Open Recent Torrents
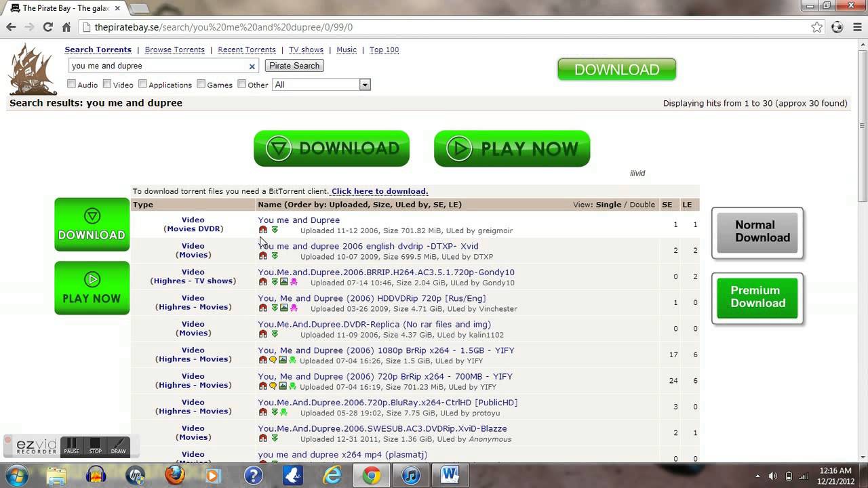Viewport: 868px width, 488px height. (247, 49)
